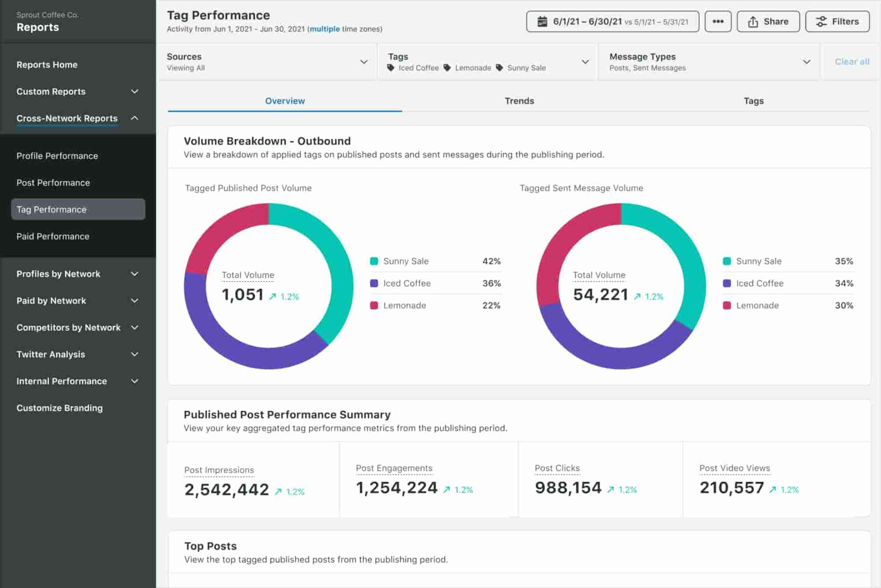Click the Lemonade tag icon in filter
This screenshot has height=588, width=881.
click(447, 68)
